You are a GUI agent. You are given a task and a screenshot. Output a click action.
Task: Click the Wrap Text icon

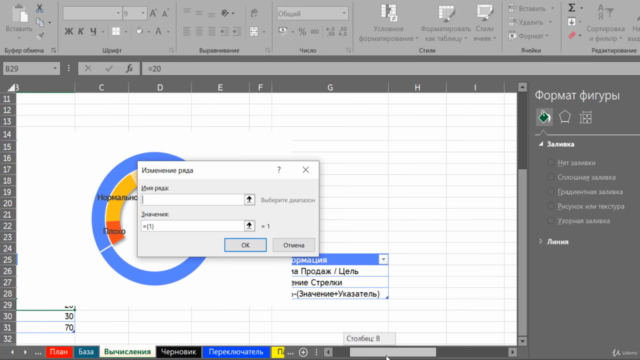pos(254,13)
